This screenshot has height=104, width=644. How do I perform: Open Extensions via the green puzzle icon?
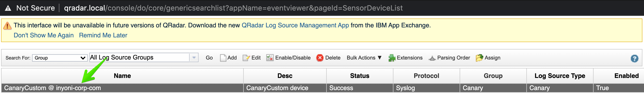coord(392,58)
